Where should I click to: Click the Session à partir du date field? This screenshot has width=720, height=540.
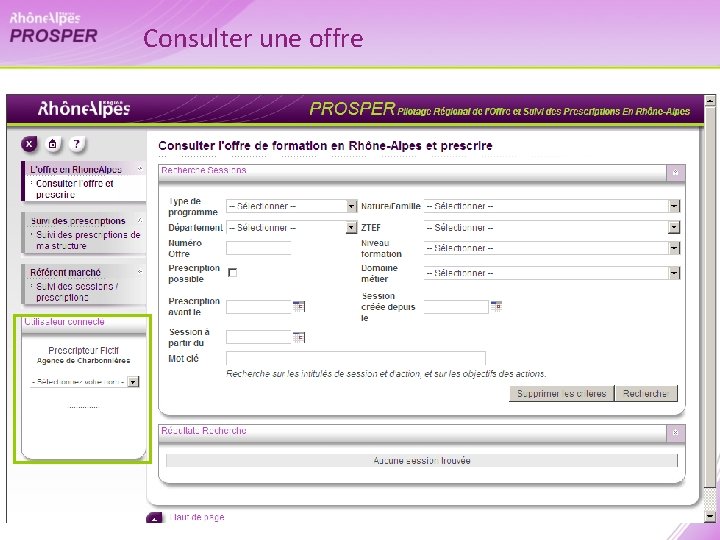tap(259, 338)
